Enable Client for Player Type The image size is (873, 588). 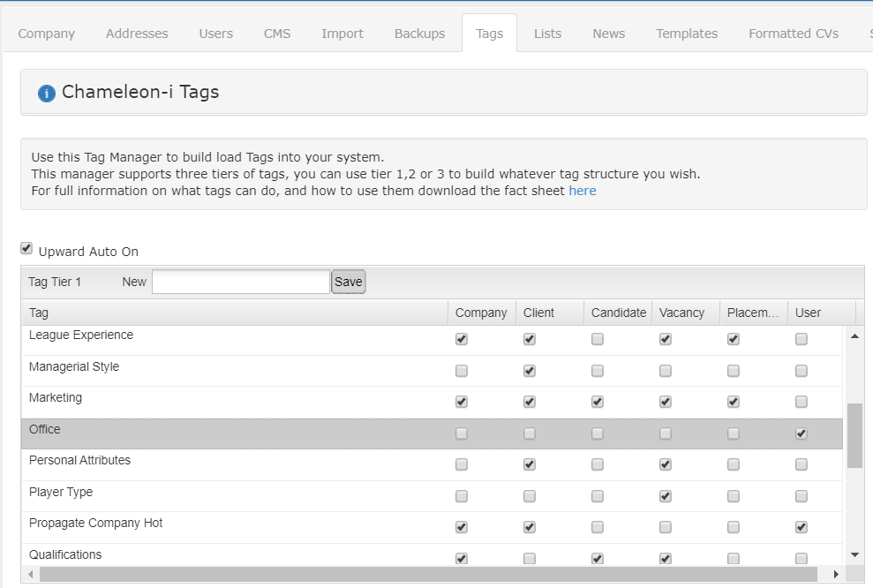(530, 496)
